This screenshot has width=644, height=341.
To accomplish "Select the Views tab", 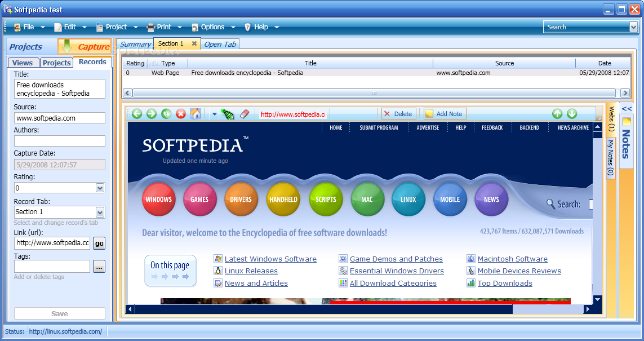I will point(23,63).
